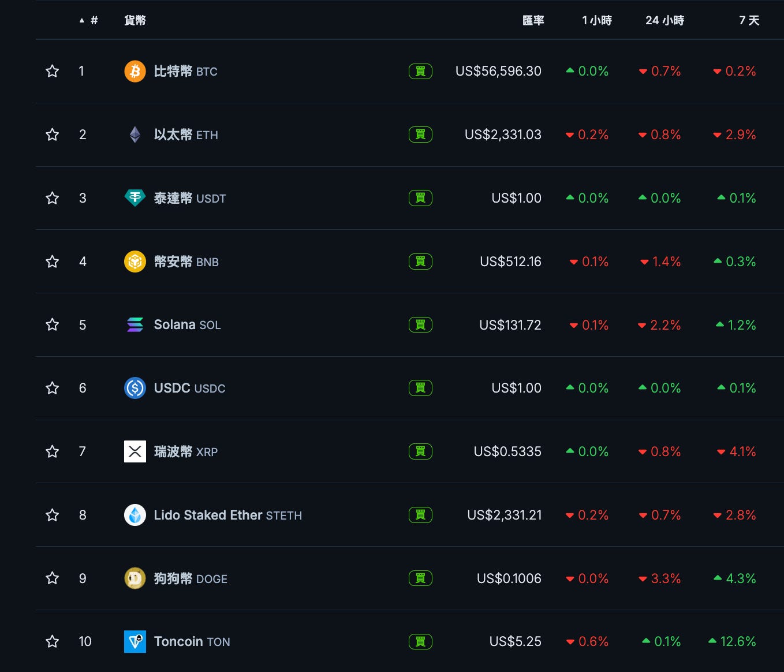Click the Dogecoin DOGE coin logo
This screenshot has height=672, width=784.
pyautogui.click(x=135, y=578)
